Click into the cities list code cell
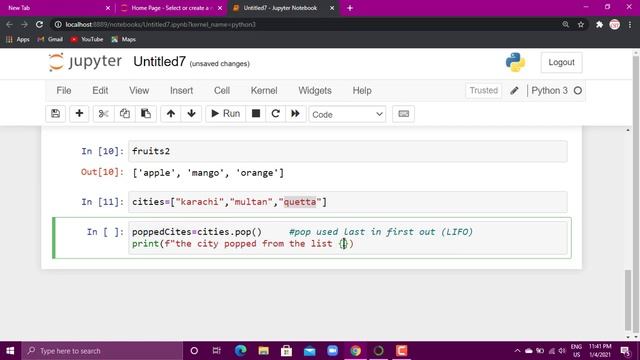 click(x=347, y=202)
